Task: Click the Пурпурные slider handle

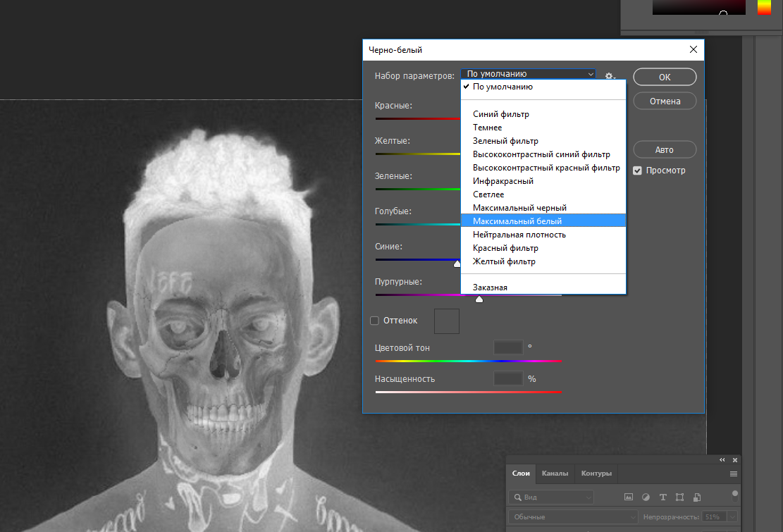Action: click(x=479, y=299)
